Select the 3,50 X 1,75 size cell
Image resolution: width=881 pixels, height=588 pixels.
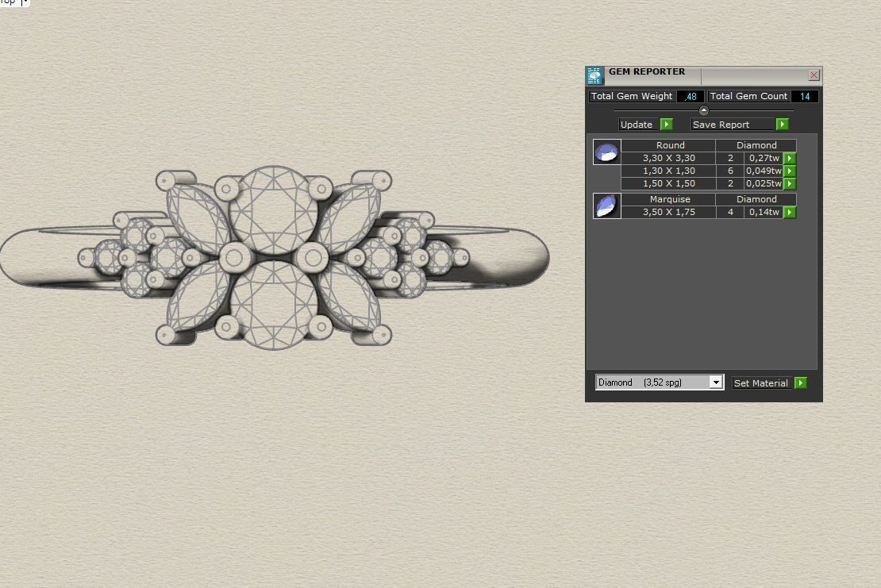668,213
